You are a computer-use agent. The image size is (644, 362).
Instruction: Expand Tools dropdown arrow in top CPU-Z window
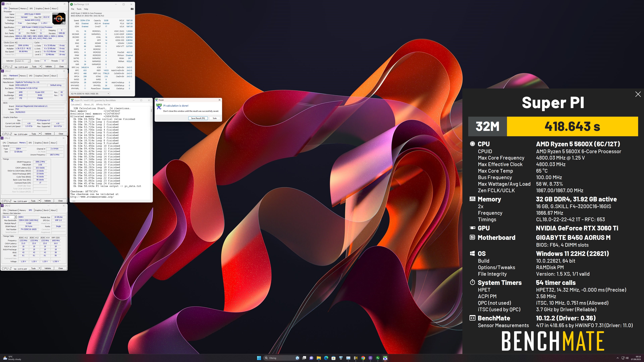point(40,67)
